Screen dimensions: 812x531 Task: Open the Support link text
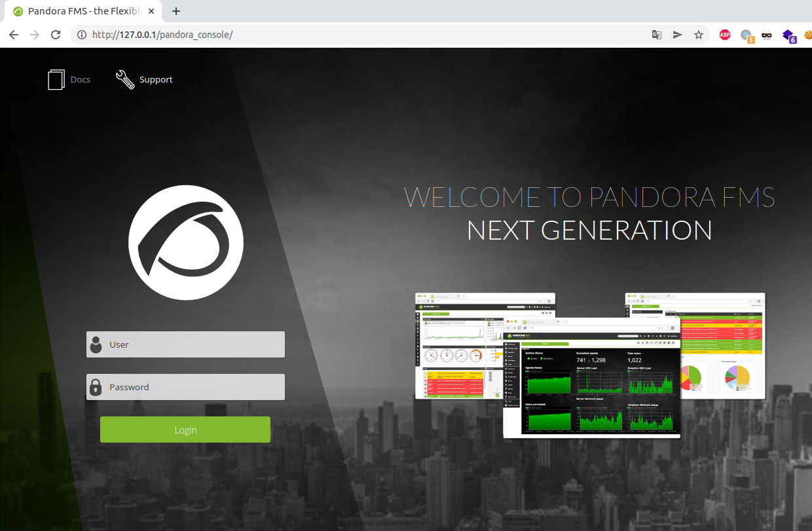156,79
